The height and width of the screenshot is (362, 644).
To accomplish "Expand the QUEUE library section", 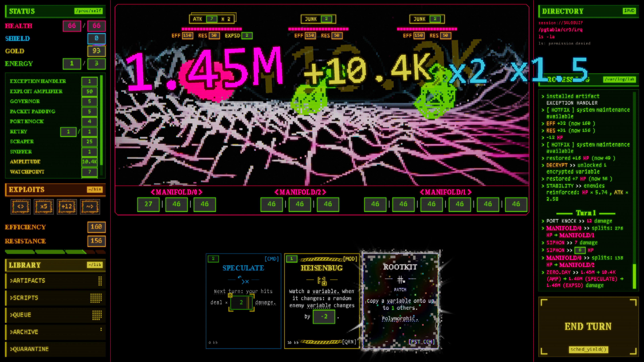I will click(x=55, y=315).
